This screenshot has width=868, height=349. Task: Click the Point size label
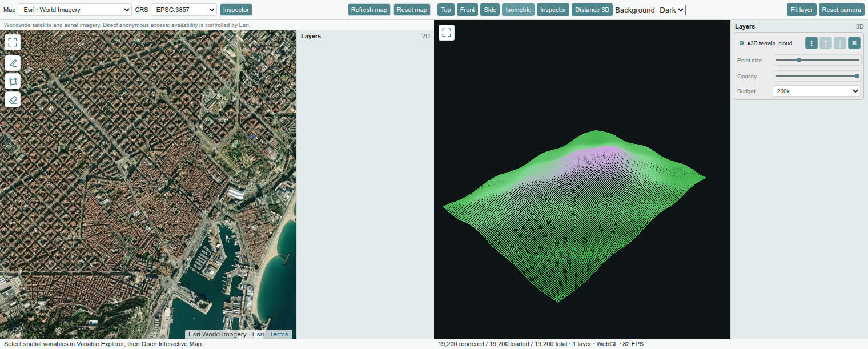coord(749,60)
